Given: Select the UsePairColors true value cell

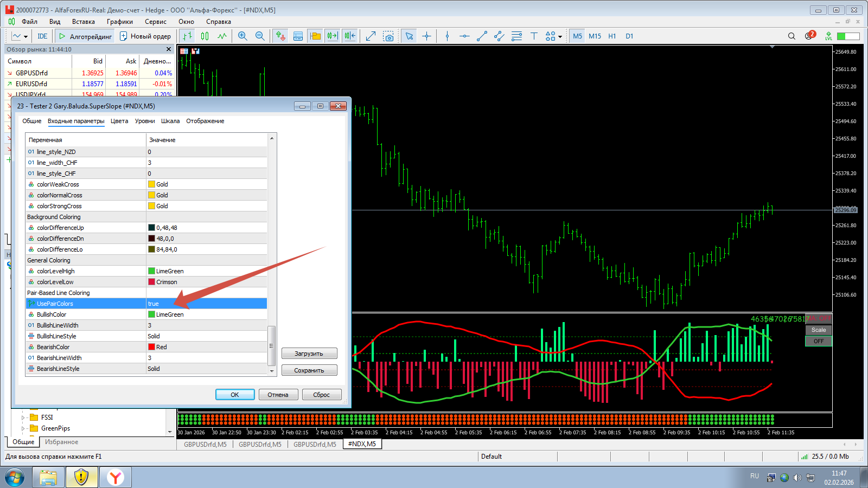Looking at the screenshot, I should tap(206, 304).
